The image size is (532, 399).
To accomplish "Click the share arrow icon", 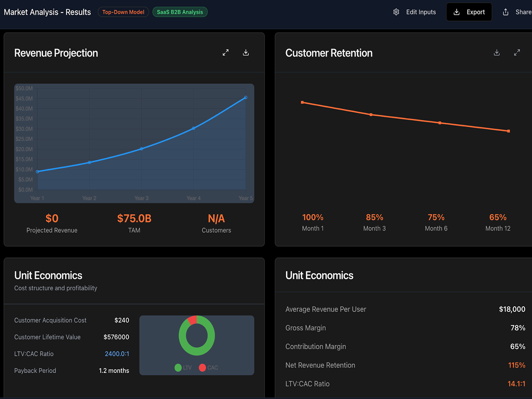I will [x=505, y=12].
